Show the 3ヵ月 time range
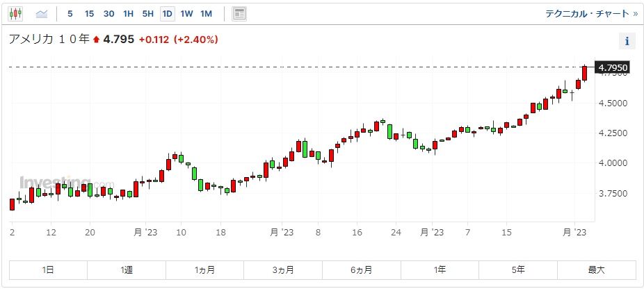Screen dimensions: 644x291 [x=283, y=269]
